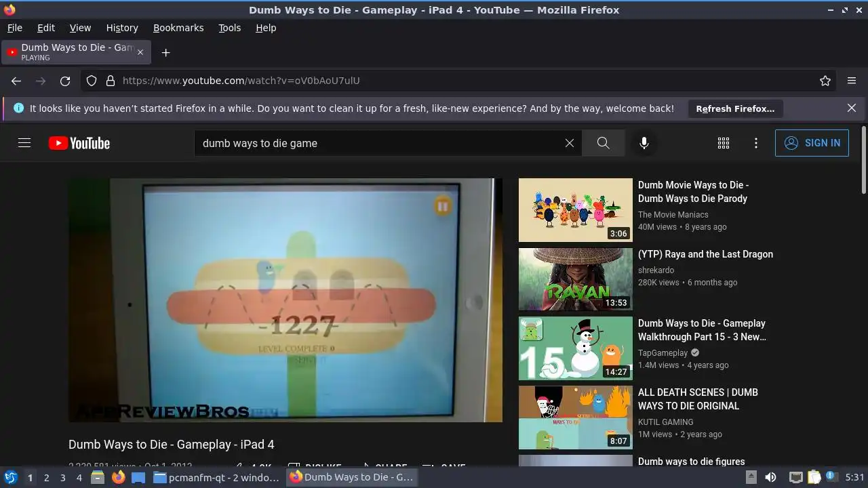Start voice search with the microphone
This screenshot has width=868, height=488.
click(x=644, y=143)
